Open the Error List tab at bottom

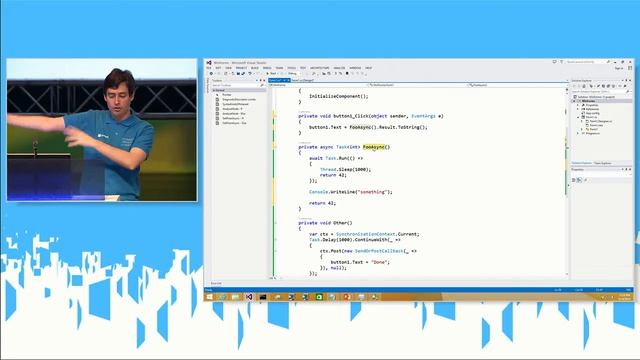click(216, 283)
